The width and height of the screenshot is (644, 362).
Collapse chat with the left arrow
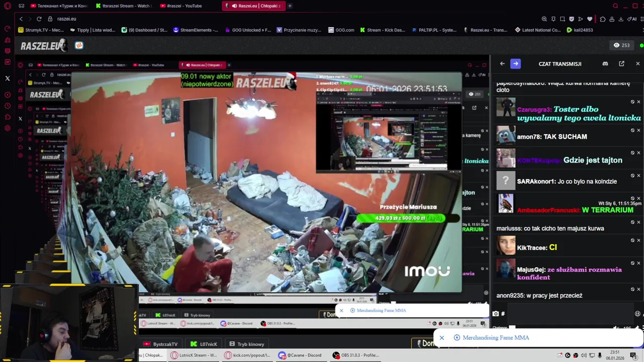tap(502, 64)
